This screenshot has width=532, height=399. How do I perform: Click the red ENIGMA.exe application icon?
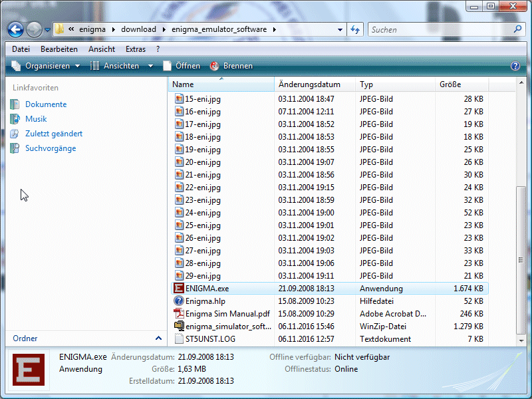pos(178,288)
